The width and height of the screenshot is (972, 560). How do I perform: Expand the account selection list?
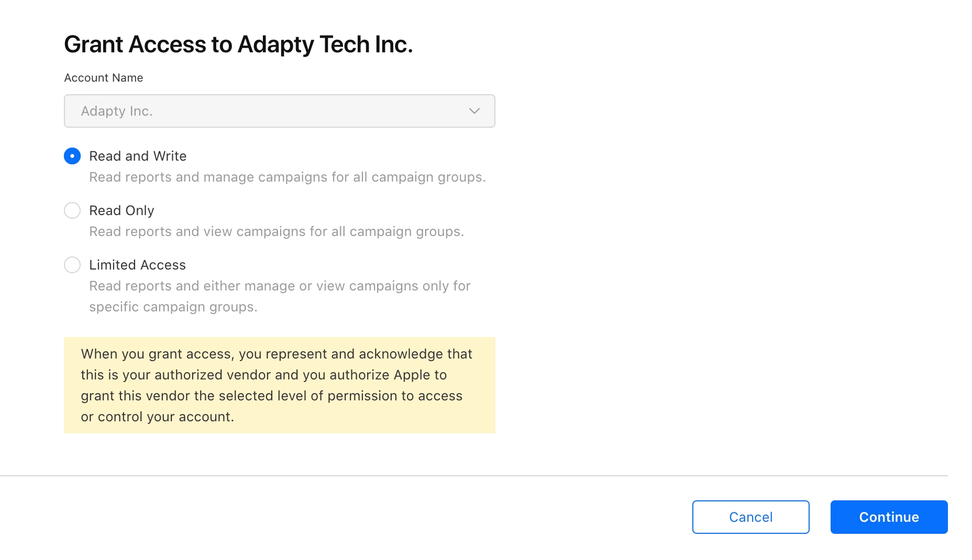tap(279, 111)
